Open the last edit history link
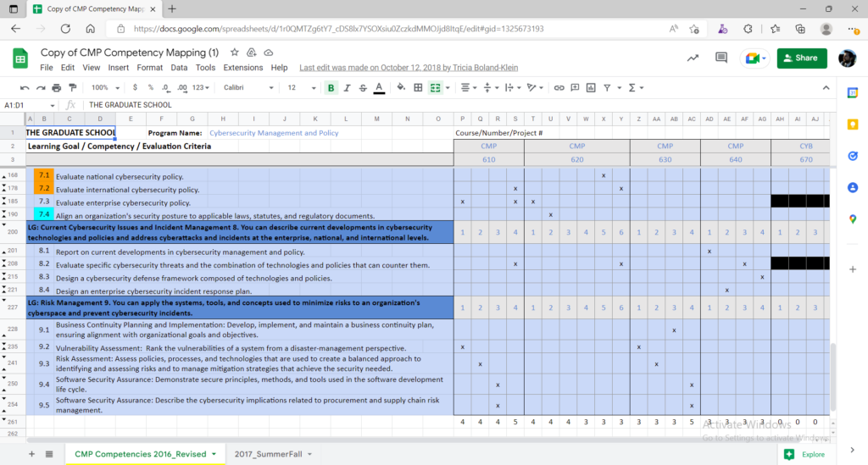 409,68
